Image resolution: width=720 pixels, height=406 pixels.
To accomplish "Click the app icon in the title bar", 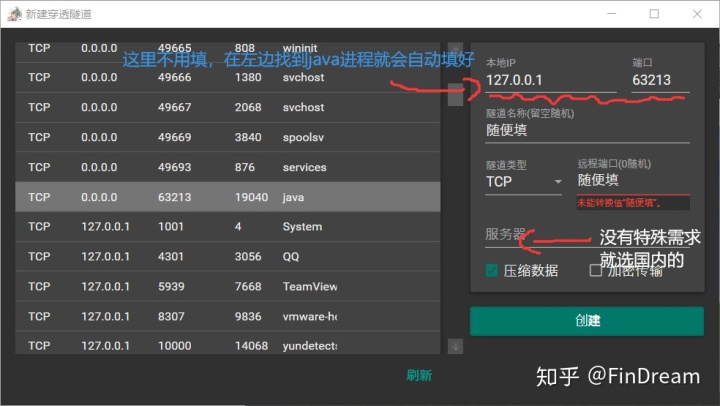I will pos(15,14).
